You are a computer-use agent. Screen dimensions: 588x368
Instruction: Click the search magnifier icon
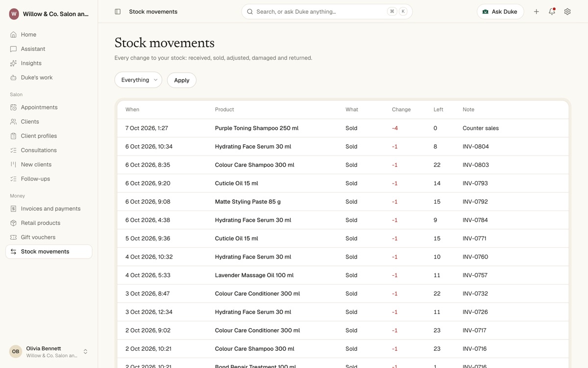pyautogui.click(x=250, y=12)
